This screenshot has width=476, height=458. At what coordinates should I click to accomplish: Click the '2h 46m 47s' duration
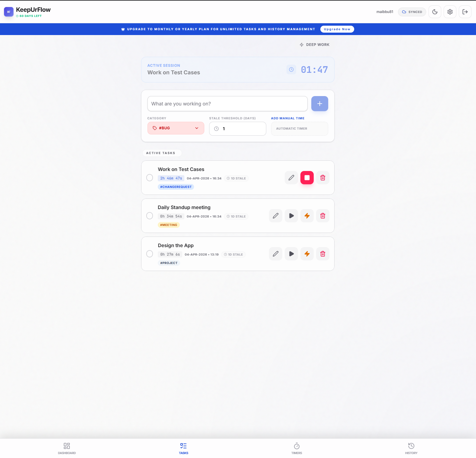pos(171,178)
